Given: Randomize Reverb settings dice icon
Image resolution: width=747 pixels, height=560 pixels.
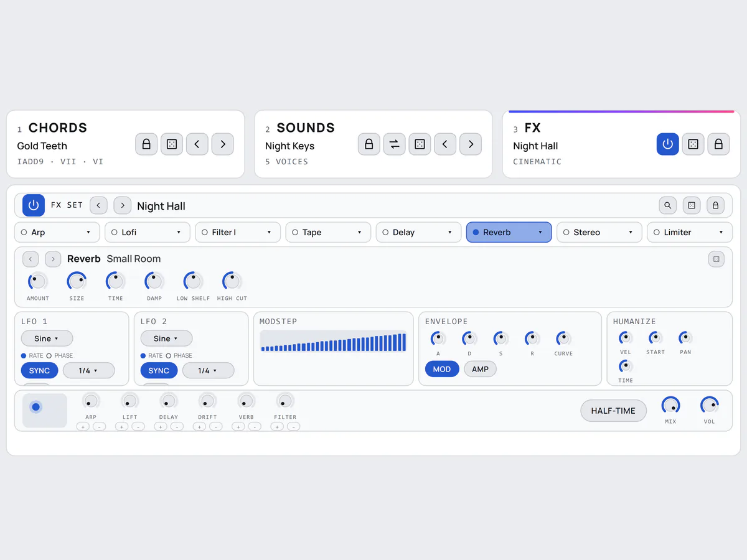Looking at the screenshot, I should (716, 259).
